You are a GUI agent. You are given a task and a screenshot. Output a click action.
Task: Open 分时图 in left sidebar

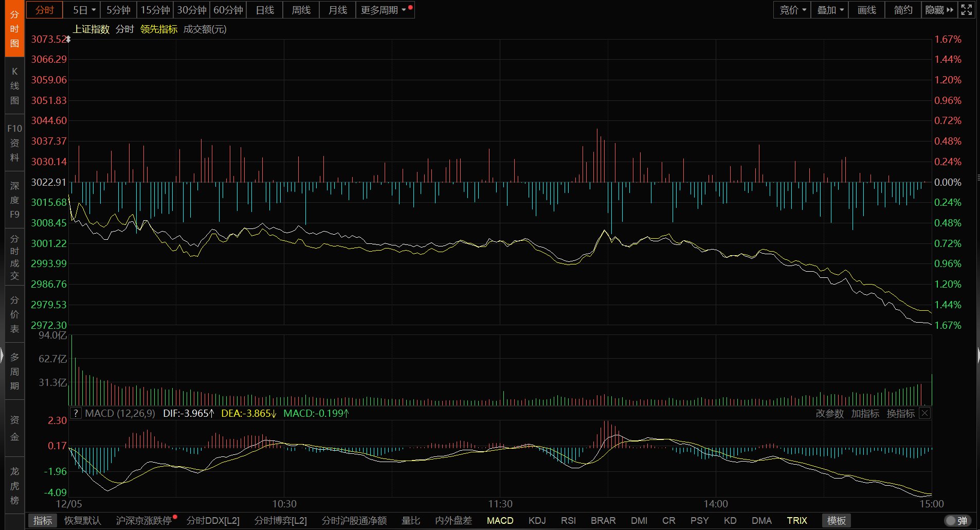(14, 28)
